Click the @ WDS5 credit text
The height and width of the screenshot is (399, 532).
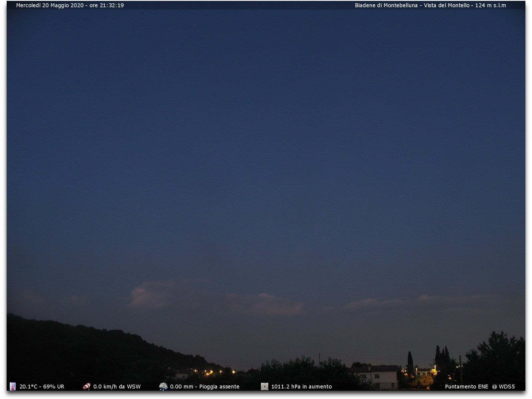click(503, 387)
